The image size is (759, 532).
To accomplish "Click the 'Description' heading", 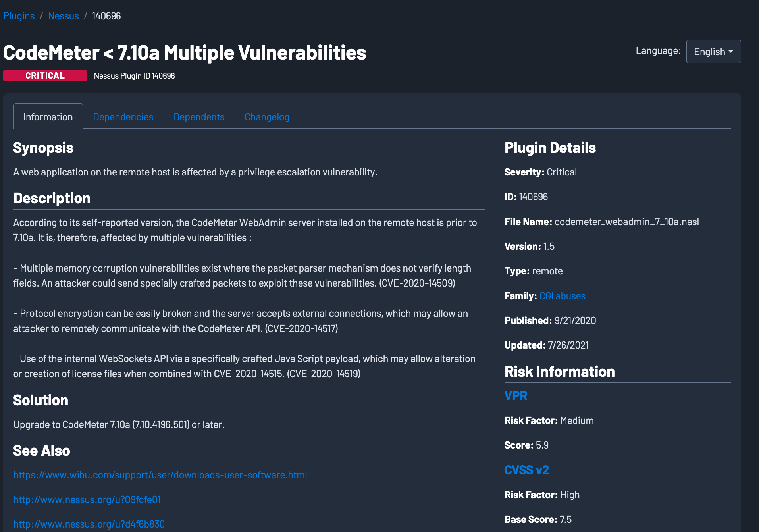I will click(52, 198).
